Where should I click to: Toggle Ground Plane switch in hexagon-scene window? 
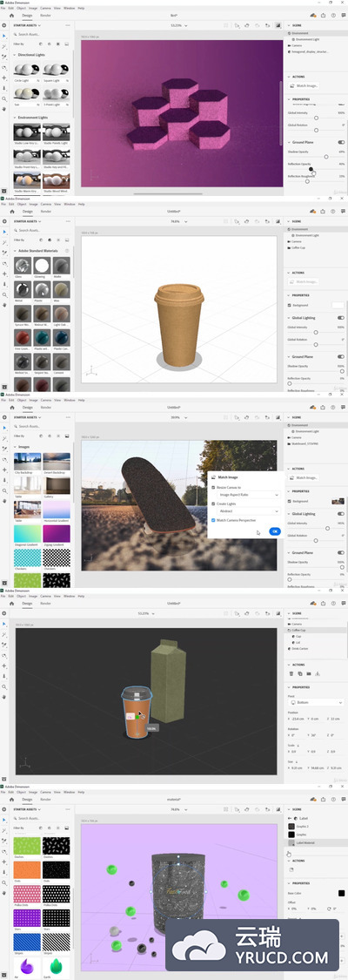(341, 143)
